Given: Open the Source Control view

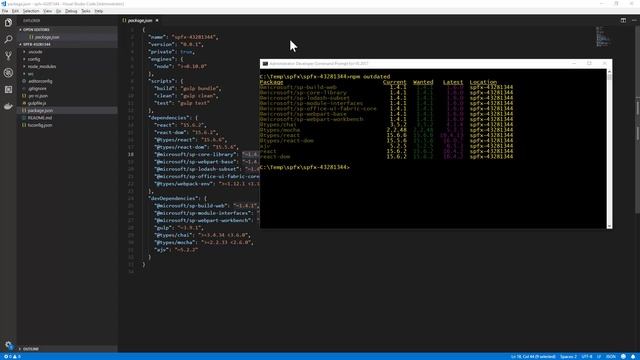Looking at the screenshot, I should [8, 56].
